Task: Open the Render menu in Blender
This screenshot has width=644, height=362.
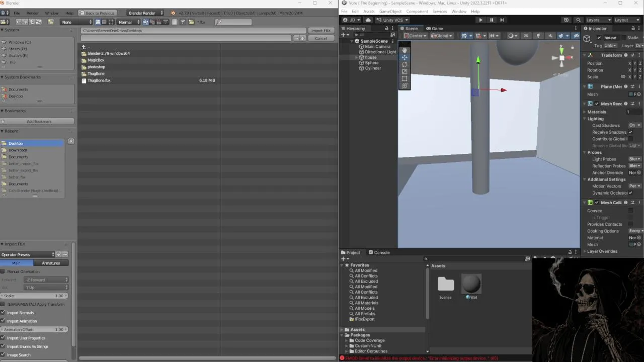Action: tap(32, 13)
